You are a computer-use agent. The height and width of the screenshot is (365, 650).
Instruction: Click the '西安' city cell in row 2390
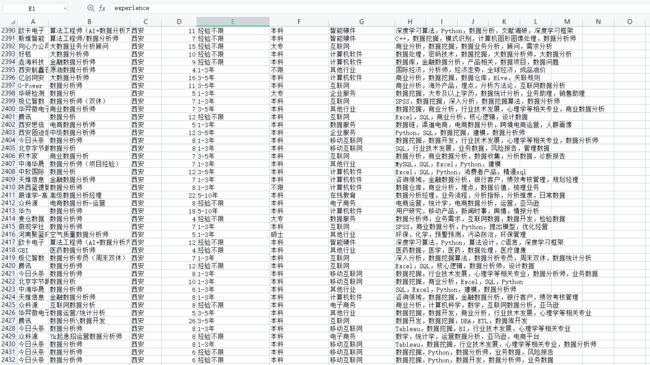pos(138,30)
